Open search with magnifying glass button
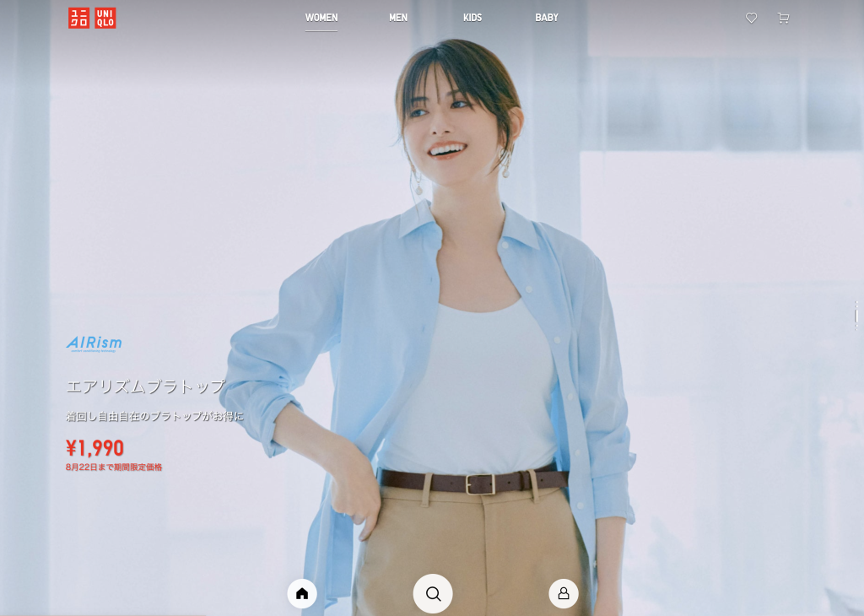This screenshot has height=616, width=864. tap(433, 593)
